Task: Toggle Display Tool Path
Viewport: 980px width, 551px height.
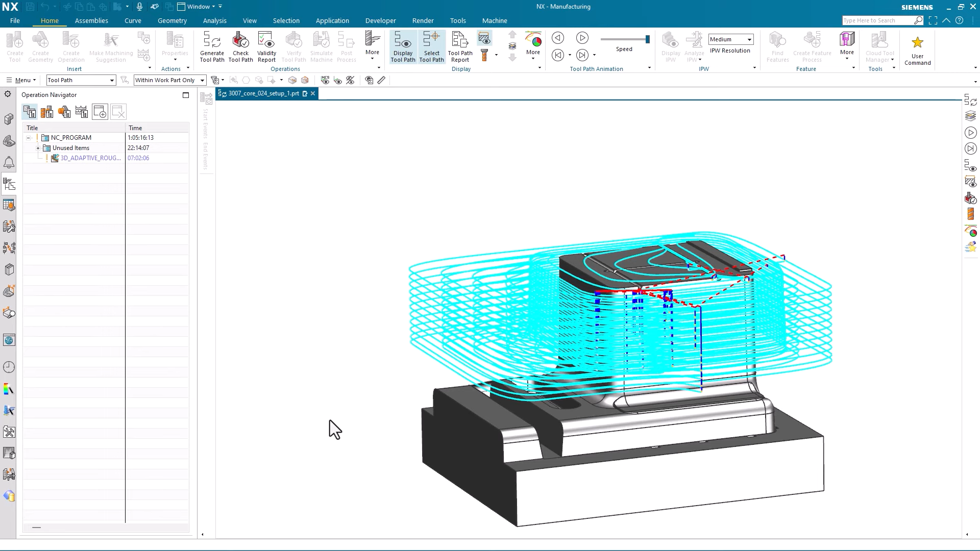Action: click(x=403, y=46)
